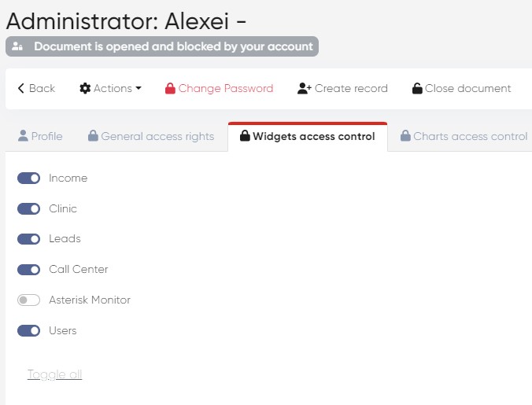Viewport: 532px width, 405px height.
Task: Click the Profile tab person icon
Action: (x=23, y=136)
